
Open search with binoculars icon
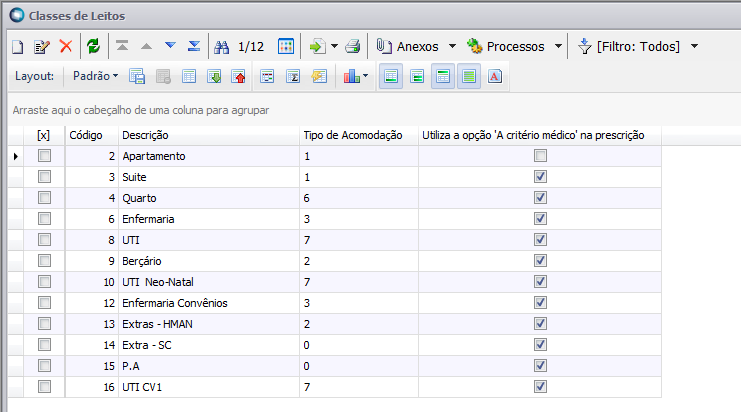click(222, 47)
